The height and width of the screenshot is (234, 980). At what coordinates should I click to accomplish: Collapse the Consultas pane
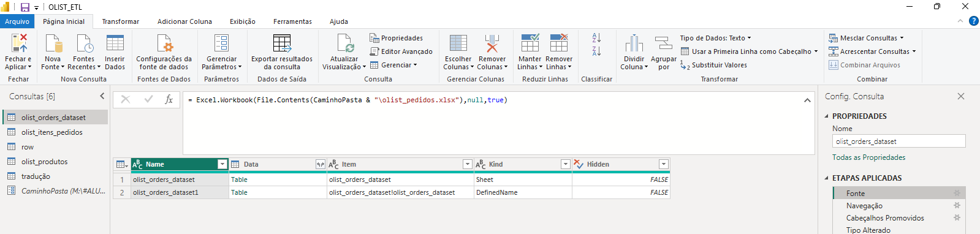pos(102,96)
